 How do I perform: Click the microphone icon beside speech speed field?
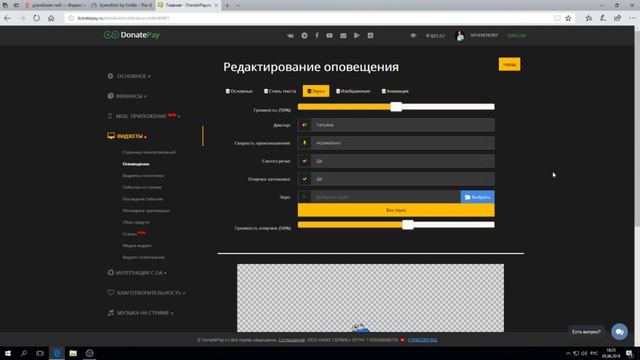[304, 143]
